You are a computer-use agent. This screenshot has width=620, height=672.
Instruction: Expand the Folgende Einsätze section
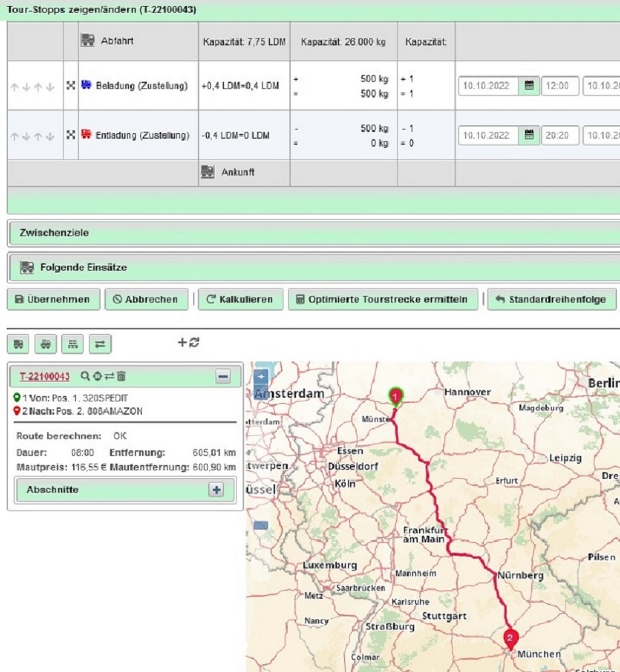[x=314, y=268]
